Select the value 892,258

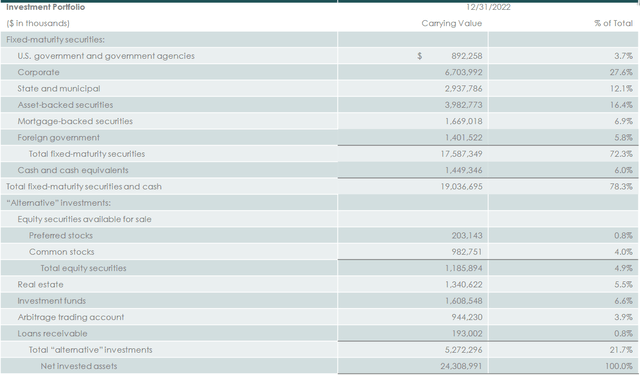467,56
